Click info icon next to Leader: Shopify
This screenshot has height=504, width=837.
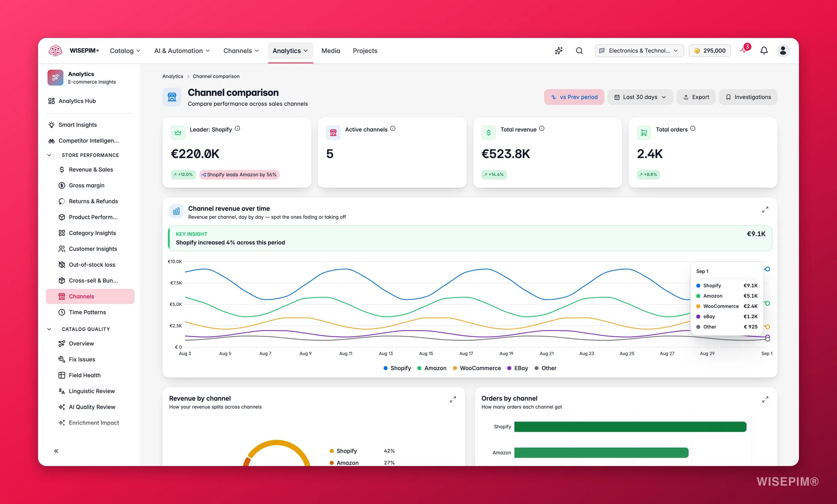click(x=237, y=128)
